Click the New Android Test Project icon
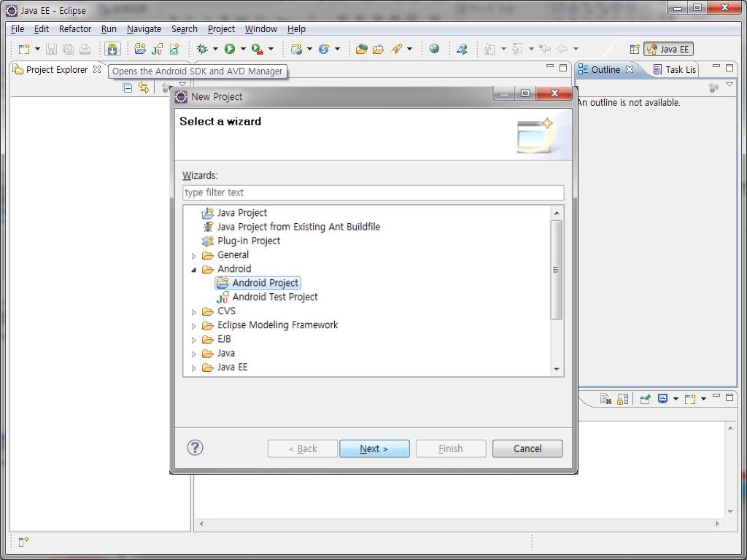The height and width of the screenshot is (560, 747). [x=158, y=49]
